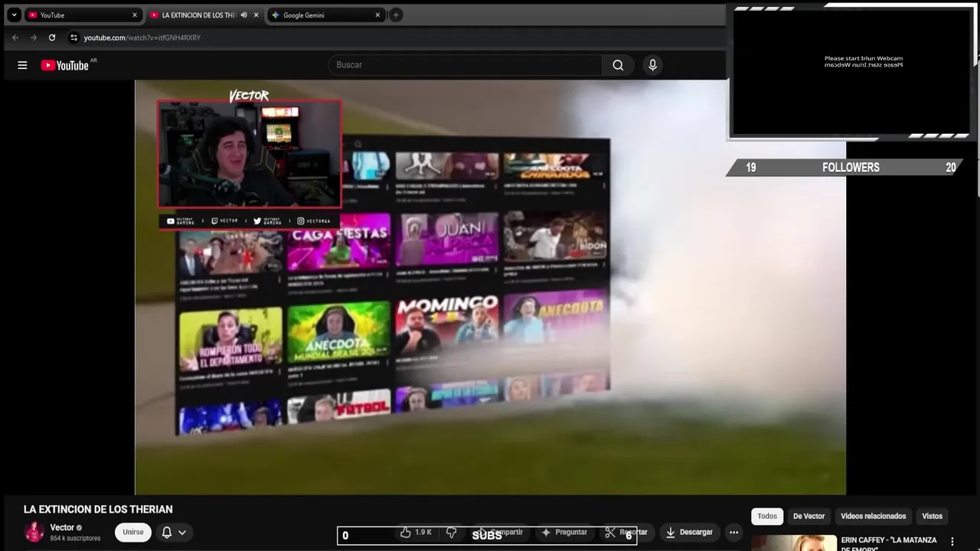Screen dimensions: 980x551
Task: Click the Please start Iriun Webcam panel
Action: 851,72
